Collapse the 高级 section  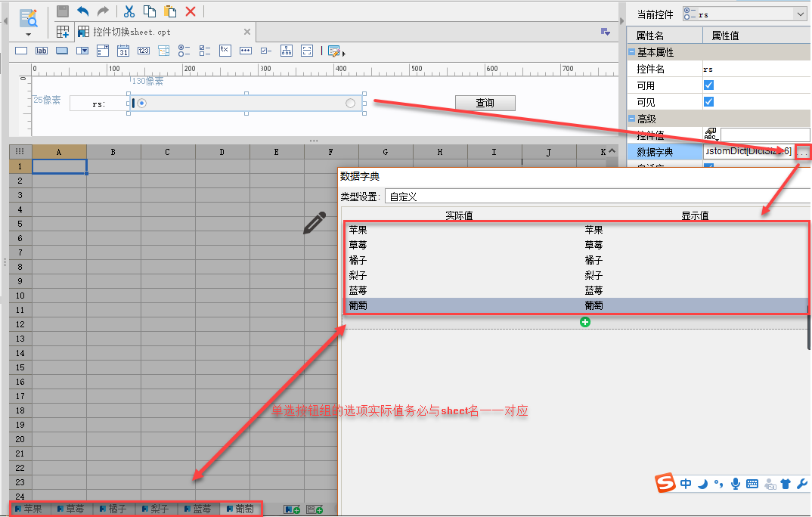coord(632,119)
